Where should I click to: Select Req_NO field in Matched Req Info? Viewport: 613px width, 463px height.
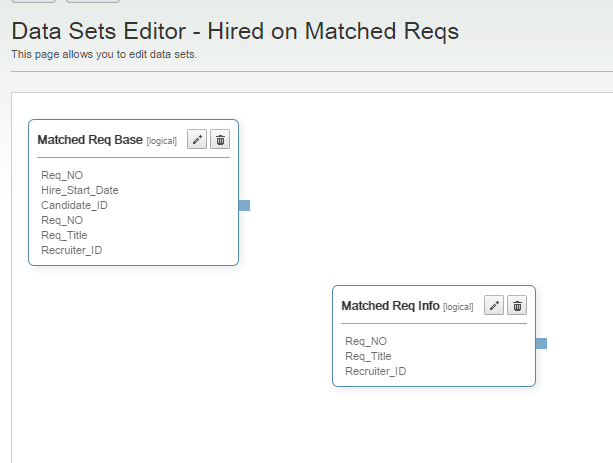click(366, 341)
